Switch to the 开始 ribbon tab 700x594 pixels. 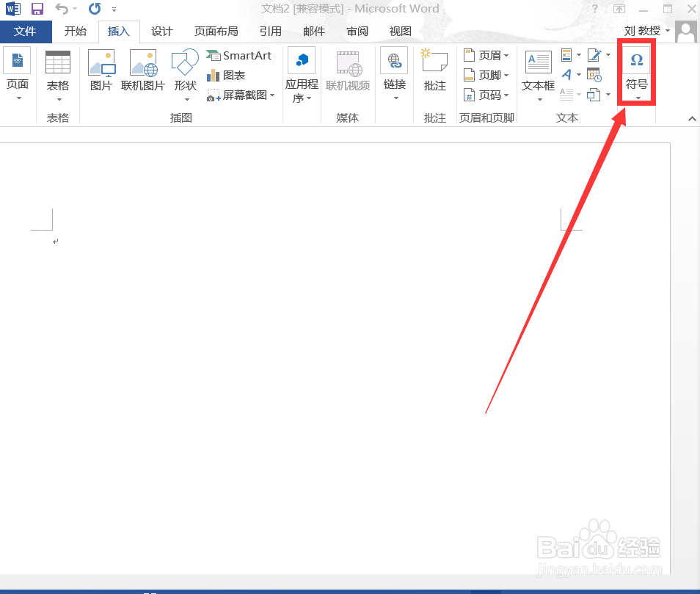(x=75, y=31)
